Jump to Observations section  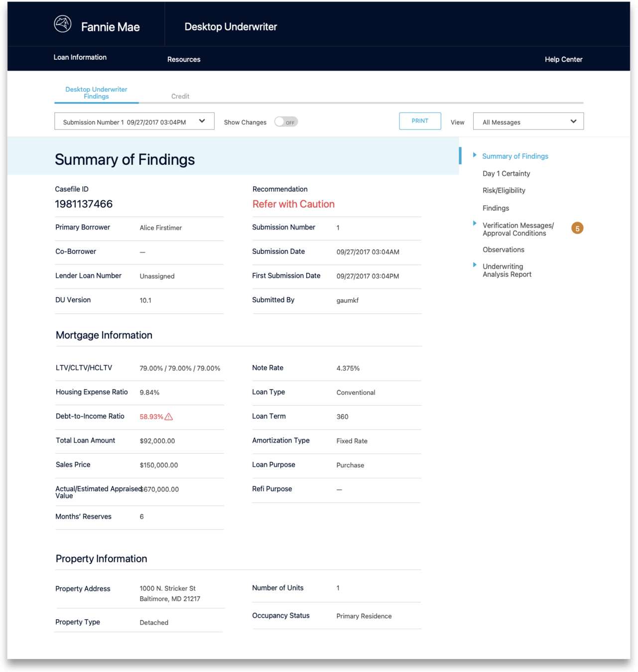coord(503,250)
